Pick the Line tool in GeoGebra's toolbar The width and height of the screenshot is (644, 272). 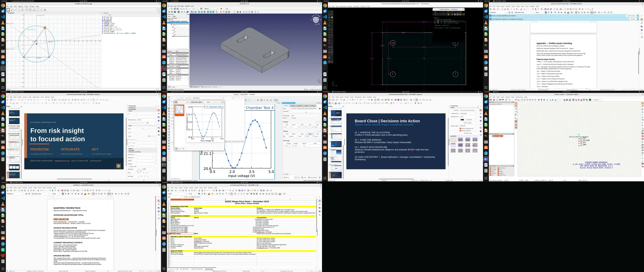(16, 10)
